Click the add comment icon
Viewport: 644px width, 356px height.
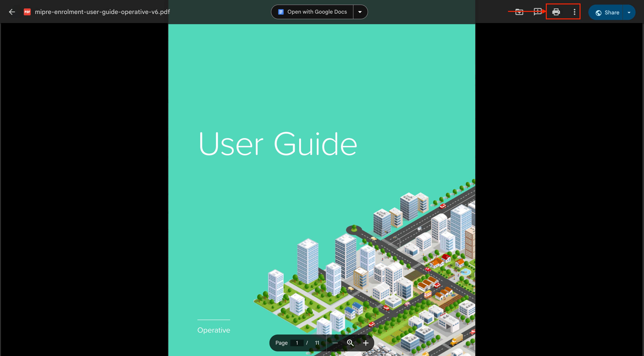(538, 12)
